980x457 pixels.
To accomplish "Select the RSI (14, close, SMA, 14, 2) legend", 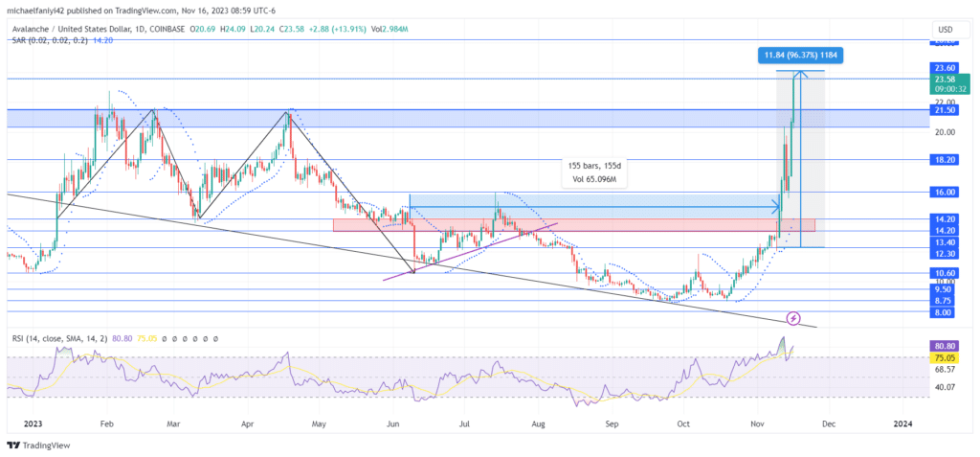I will tap(60, 339).
